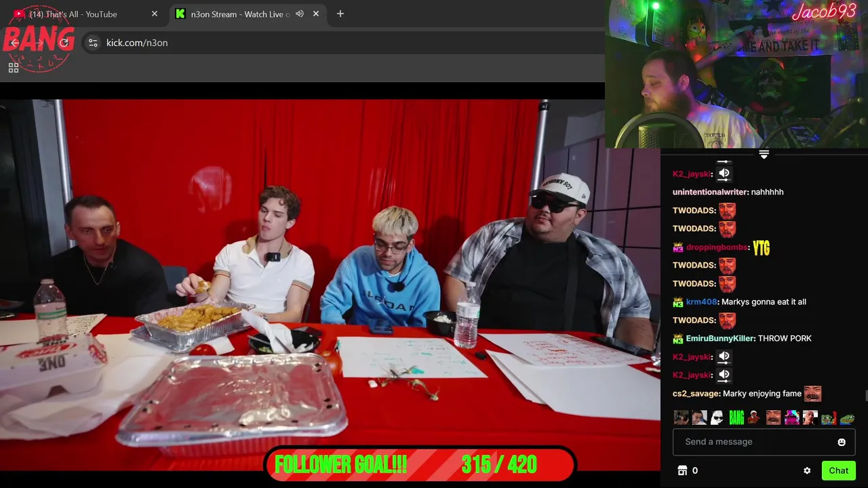868x488 pixels.
Task: Click the green Kick favicon on tab
Action: click(x=180, y=14)
